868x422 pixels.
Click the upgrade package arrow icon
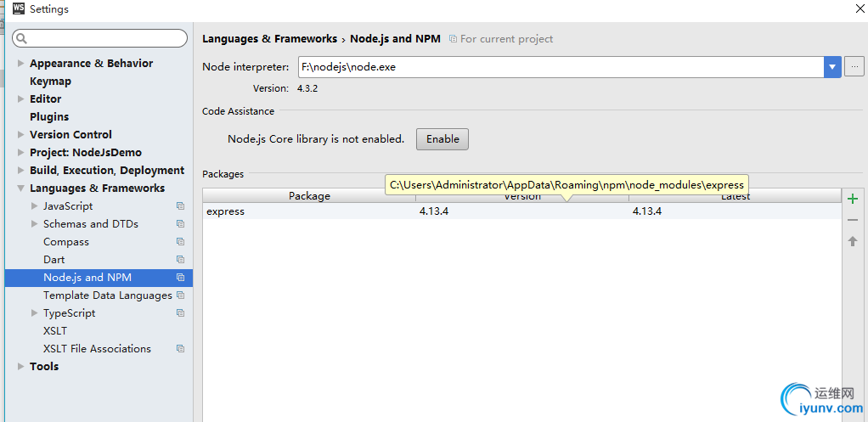pos(853,241)
